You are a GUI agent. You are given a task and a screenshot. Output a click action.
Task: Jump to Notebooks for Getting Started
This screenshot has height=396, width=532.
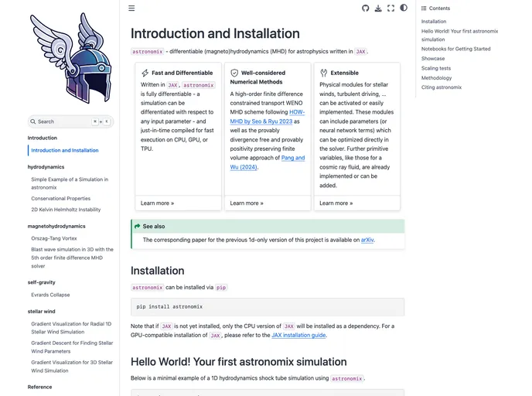coord(455,49)
